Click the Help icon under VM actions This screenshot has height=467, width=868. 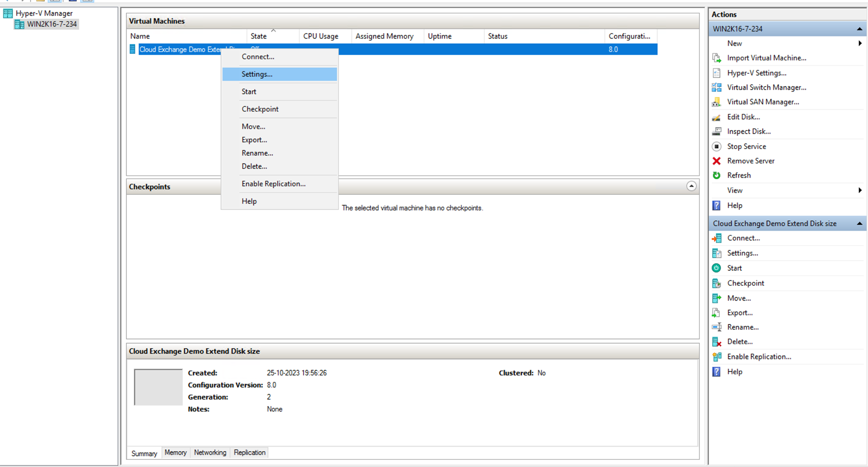pos(717,372)
